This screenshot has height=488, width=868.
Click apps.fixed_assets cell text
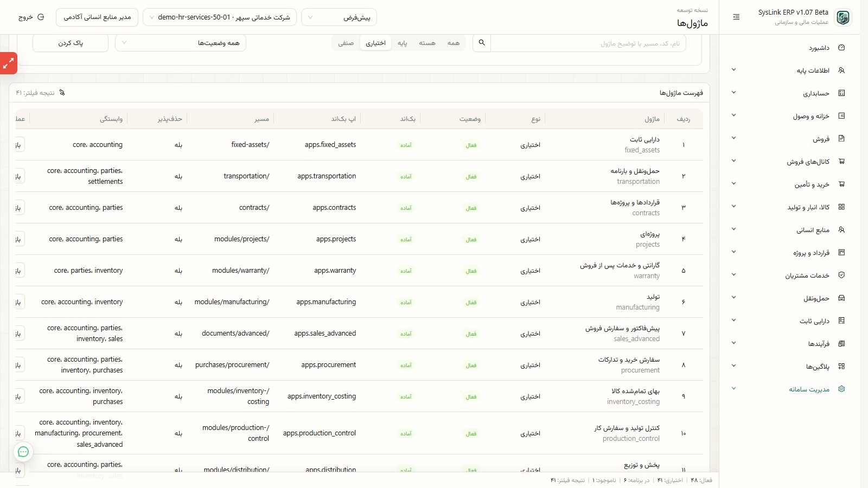point(330,145)
